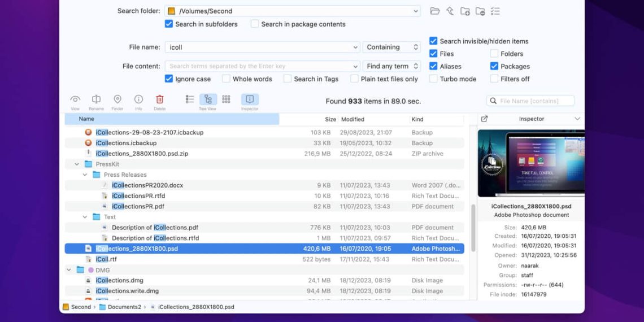Switch to the list view mode icon
The height and width of the screenshot is (322, 644).
[x=190, y=99]
